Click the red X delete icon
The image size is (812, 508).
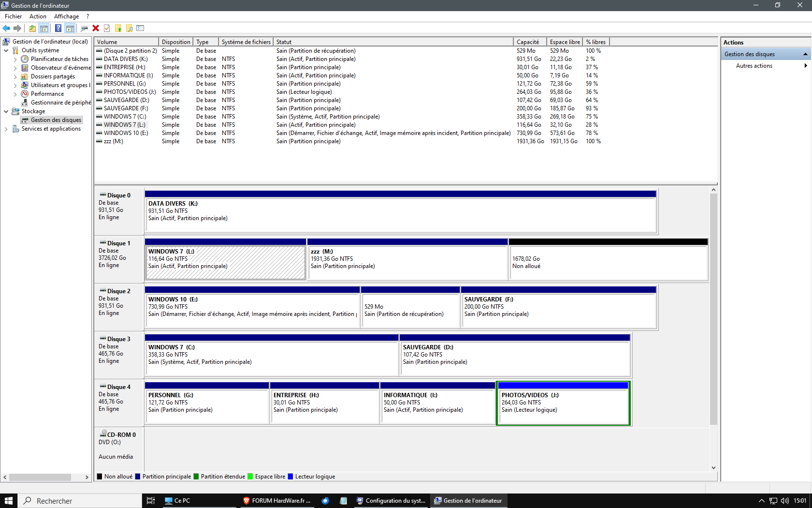pos(96,28)
